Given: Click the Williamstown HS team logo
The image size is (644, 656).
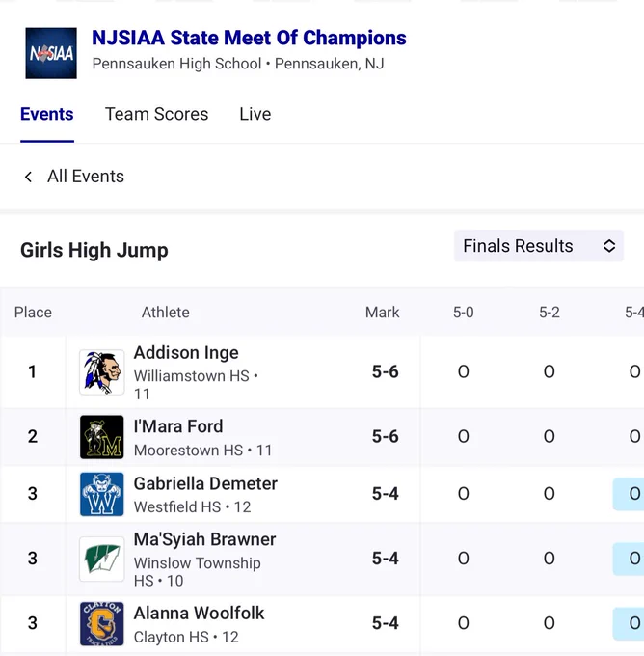Looking at the screenshot, I should point(102,372).
